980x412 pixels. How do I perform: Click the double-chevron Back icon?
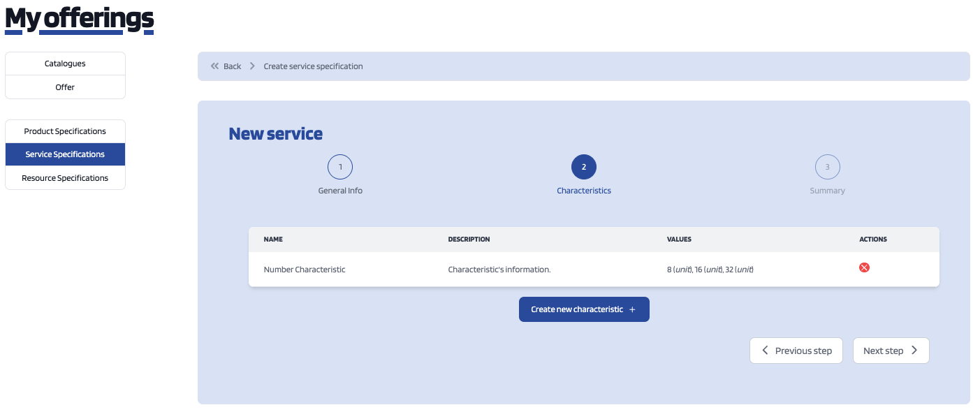[x=215, y=66]
